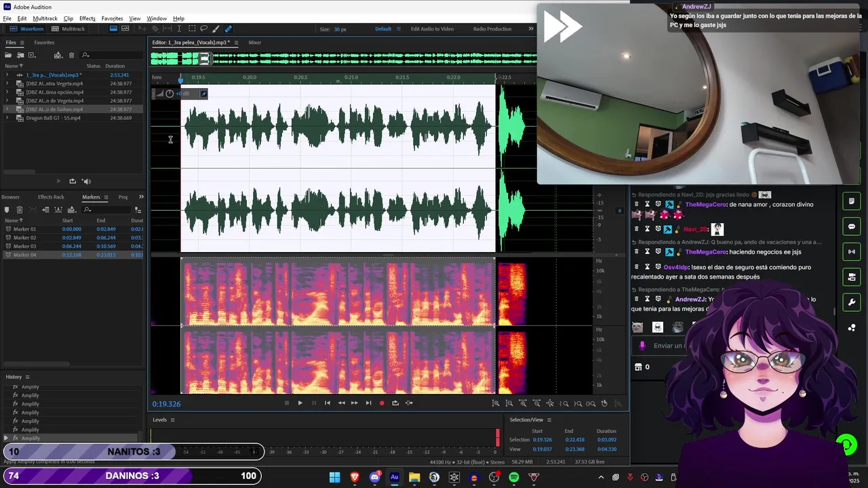Viewport: 868px width, 488px height.
Task: Open the Favorites menu in menu bar
Action: click(112, 18)
